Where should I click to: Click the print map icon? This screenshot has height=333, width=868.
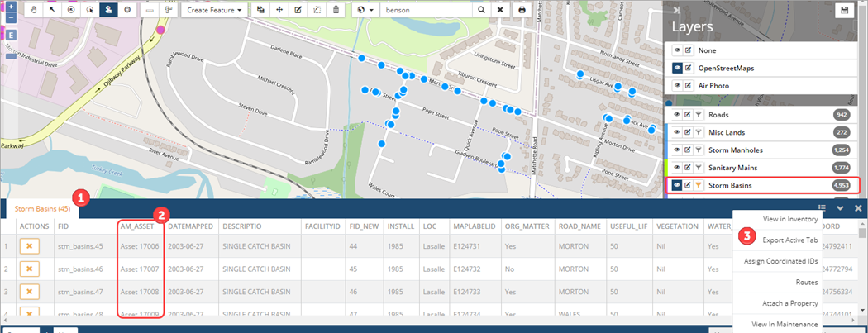tap(522, 10)
